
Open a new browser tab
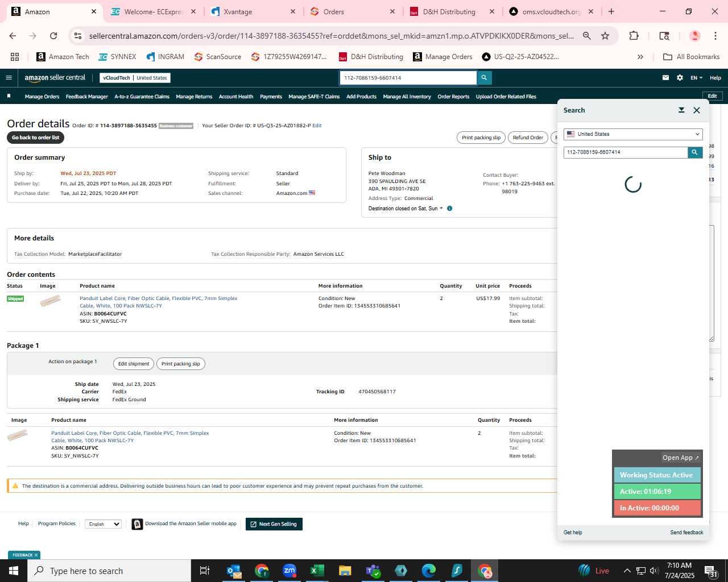click(611, 11)
